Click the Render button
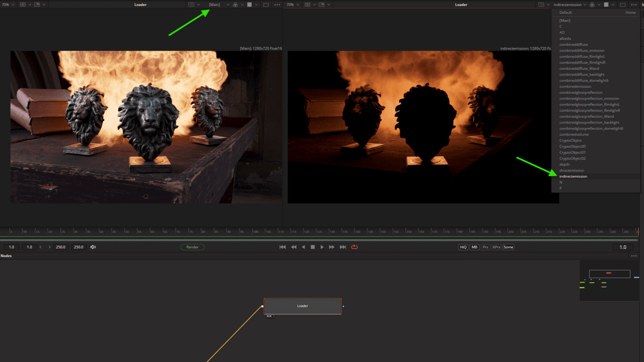 click(192, 247)
